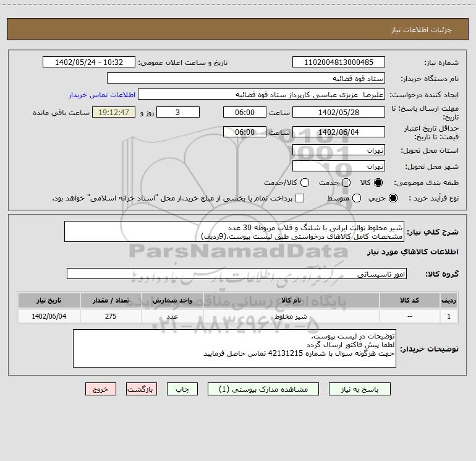Screen dimensions: 476x461
Task: Select the خدمت radio button
Action: [x=346, y=183]
